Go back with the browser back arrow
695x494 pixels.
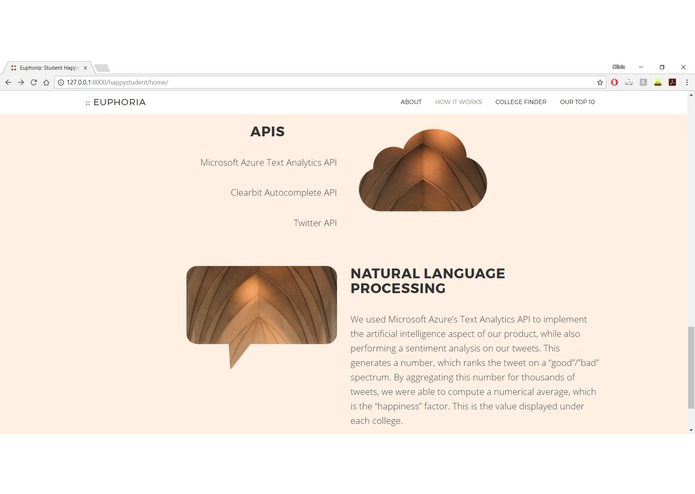[8, 82]
